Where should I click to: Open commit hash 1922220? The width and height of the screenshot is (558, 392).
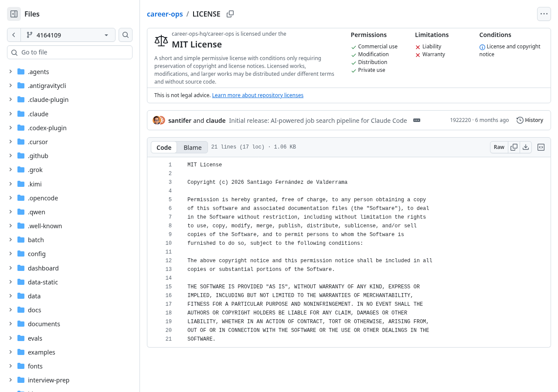point(460,120)
